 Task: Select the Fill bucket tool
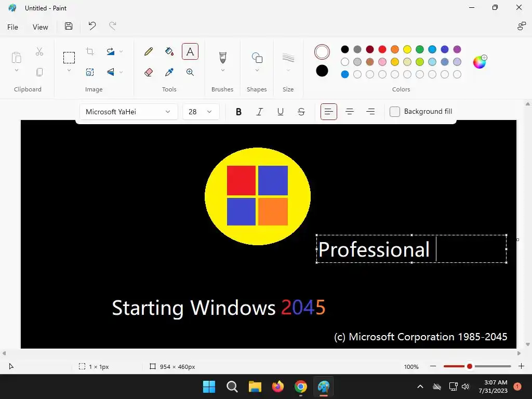point(169,51)
